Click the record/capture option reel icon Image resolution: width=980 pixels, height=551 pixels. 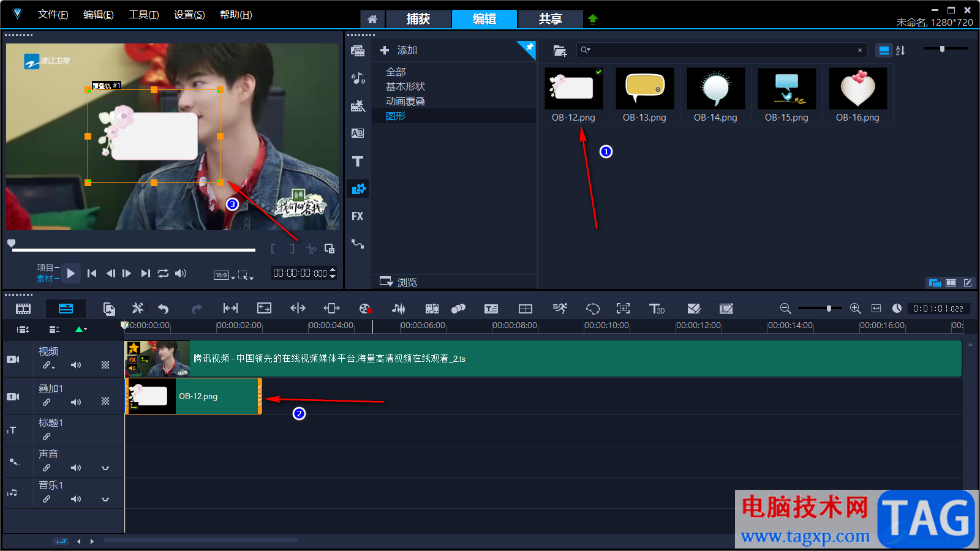coord(365,309)
